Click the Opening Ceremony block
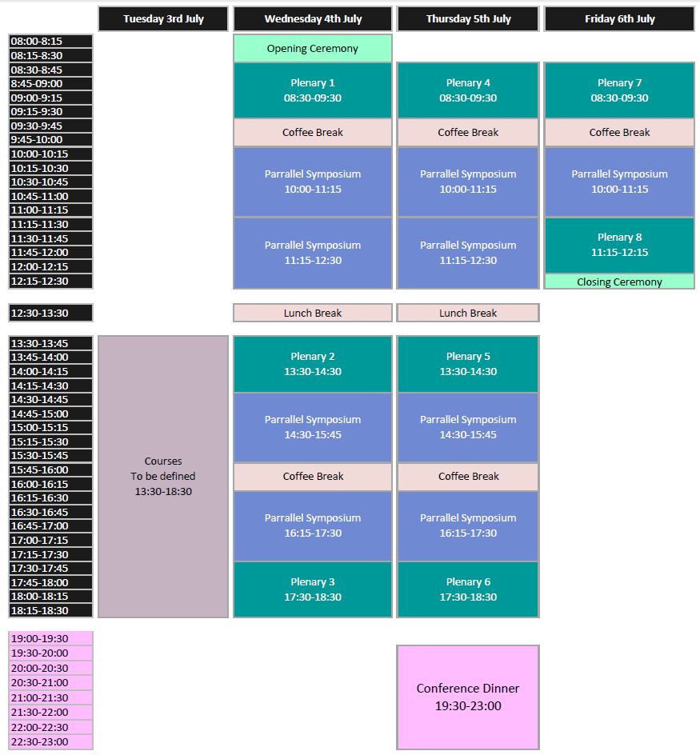Screen dimensions: 700x755 click(313, 48)
